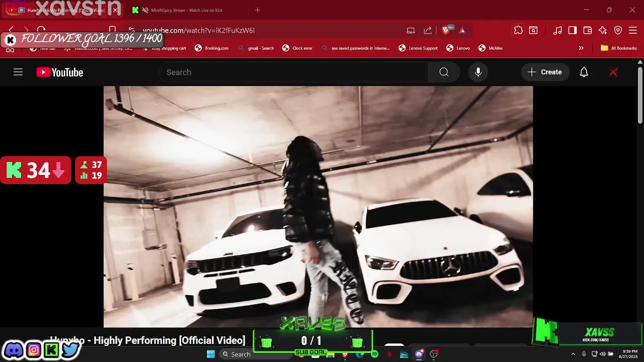644x362 pixels.
Task: Click the Hunxho video player to pause
Action: [x=318, y=206]
